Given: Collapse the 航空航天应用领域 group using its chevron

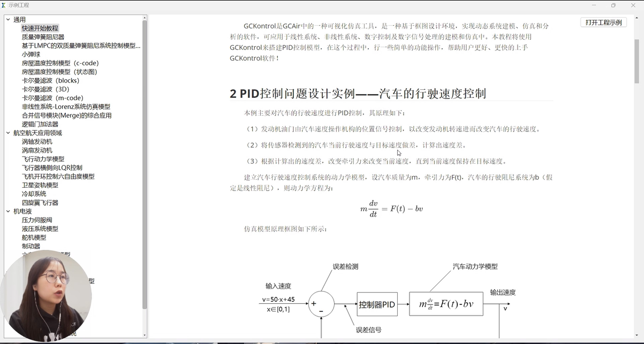Looking at the screenshot, I should [x=8, y=133].
